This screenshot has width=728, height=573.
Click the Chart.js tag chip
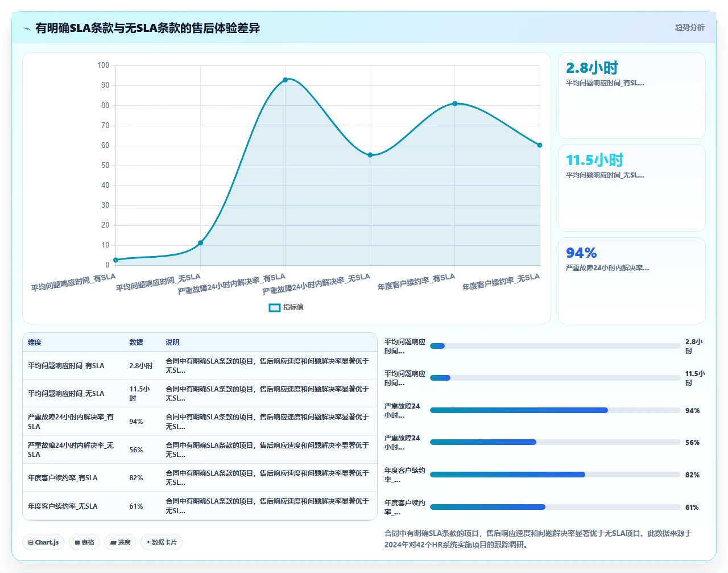point(43,542)
